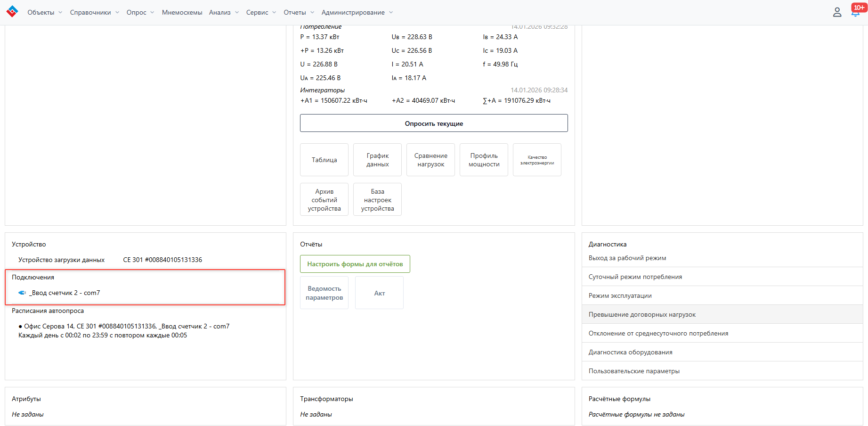Open the Мнемосхемы menu item
Screen dimensions: 868x426
click(x=182, y=12)
